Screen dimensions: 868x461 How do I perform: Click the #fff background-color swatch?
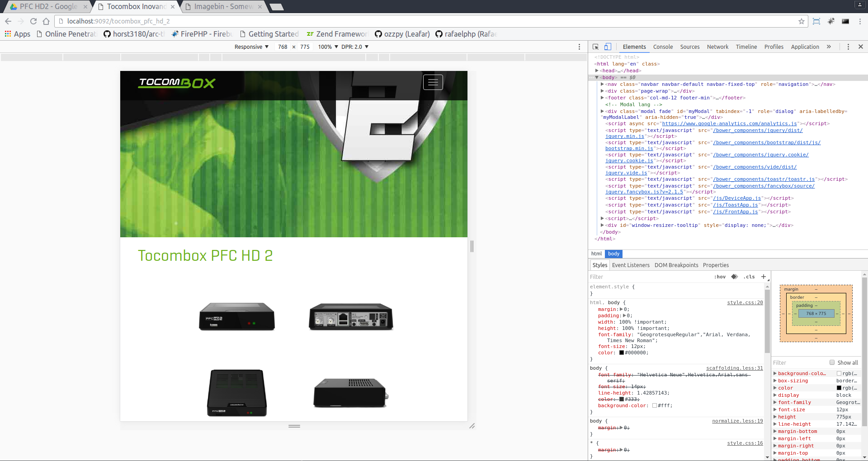coord(655,406)
